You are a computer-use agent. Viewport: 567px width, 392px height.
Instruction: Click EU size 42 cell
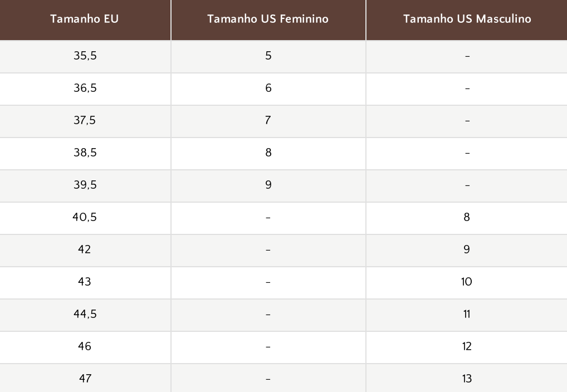[85, 250]
